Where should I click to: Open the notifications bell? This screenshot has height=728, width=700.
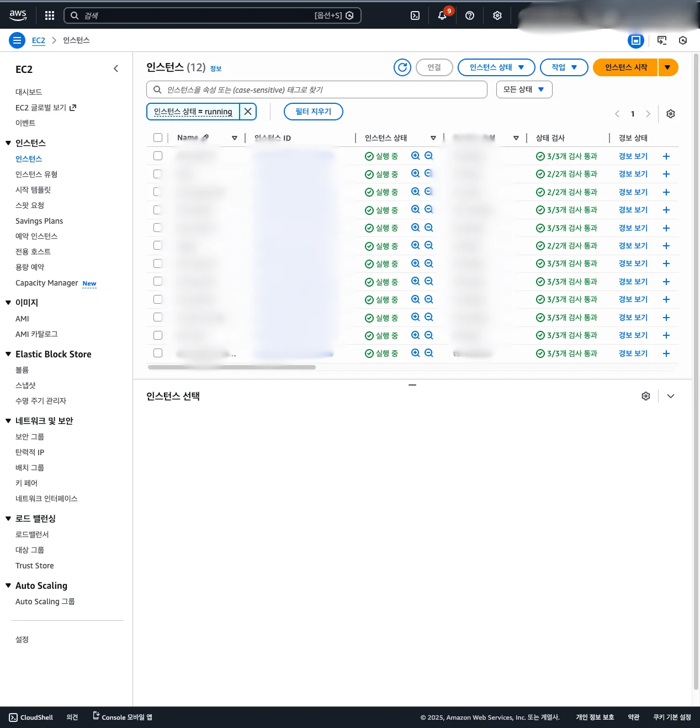[x=442, y=15]
